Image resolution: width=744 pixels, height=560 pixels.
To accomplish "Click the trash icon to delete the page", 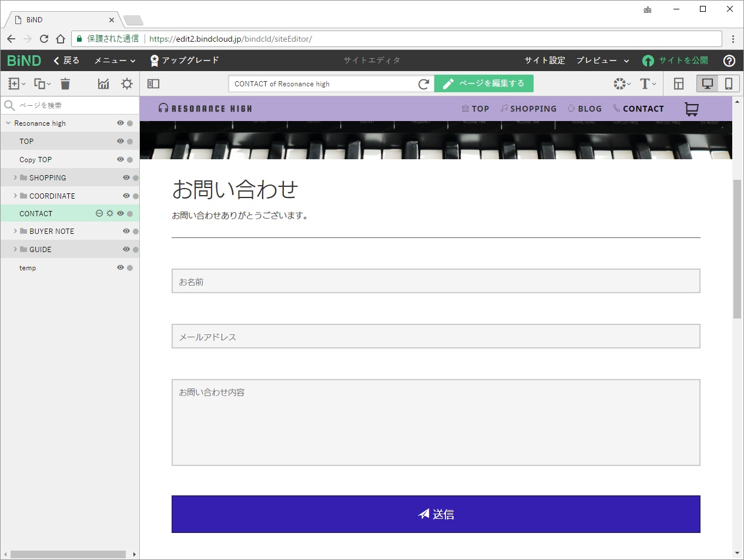I will (65, 83).
